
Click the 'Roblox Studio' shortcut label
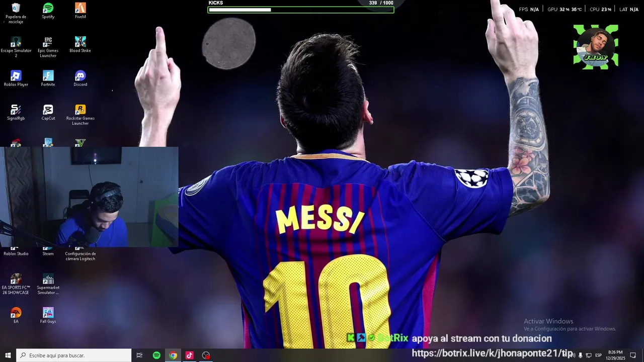click(x=16, y=254)
